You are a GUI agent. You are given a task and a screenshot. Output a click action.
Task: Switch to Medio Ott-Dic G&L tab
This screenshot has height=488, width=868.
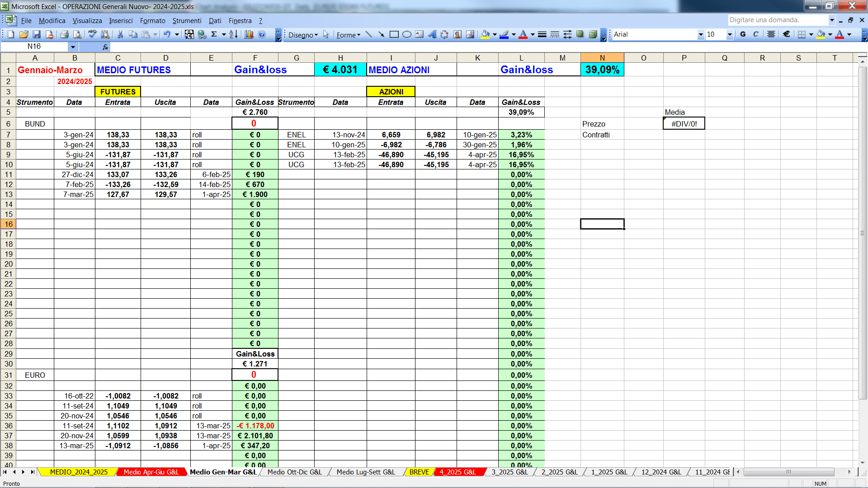point(295,472)
